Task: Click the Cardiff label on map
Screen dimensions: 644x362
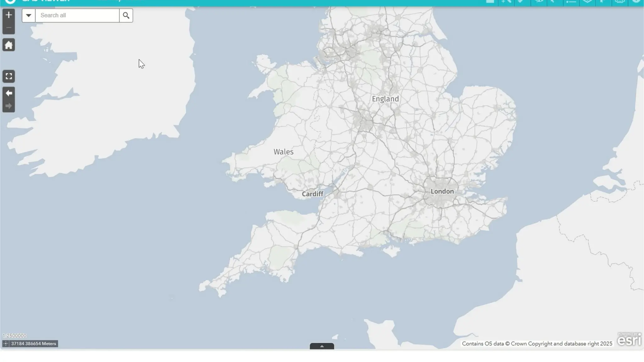Action: coord(312,194)
